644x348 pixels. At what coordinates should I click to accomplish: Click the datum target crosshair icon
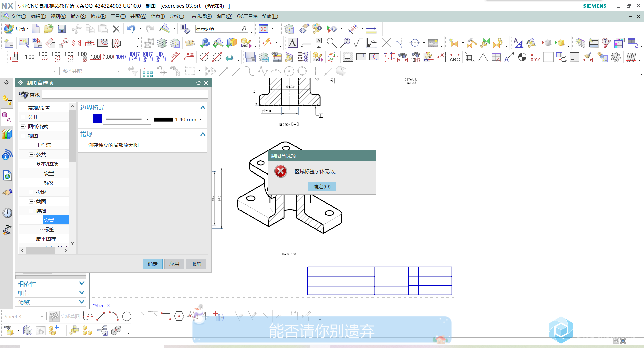tap(415, 43)
